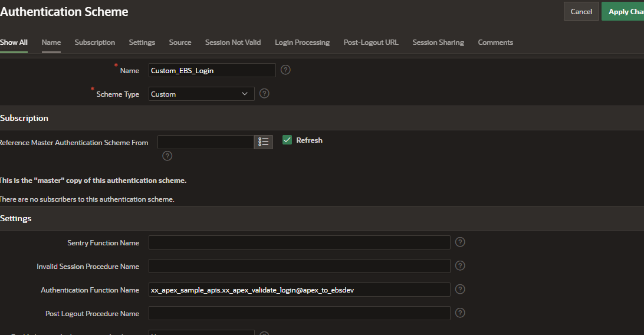Click the Subscription section heading
Viewport: 644px width, 335px height.
(x=24, y=118)
